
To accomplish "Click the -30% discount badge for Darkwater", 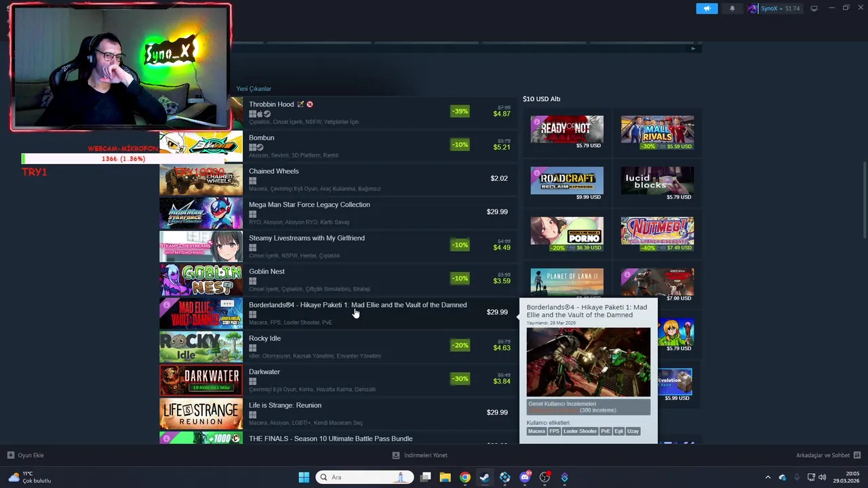I will [460, 379].
